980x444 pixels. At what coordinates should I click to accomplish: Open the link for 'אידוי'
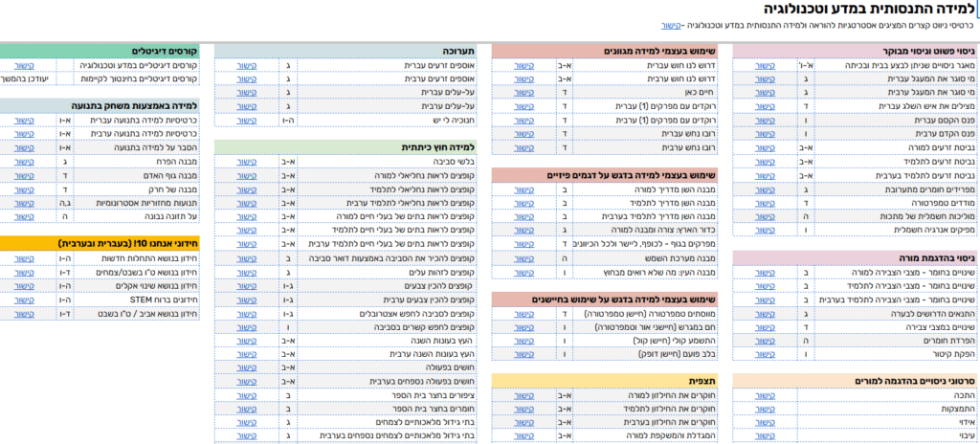(765, 422)
